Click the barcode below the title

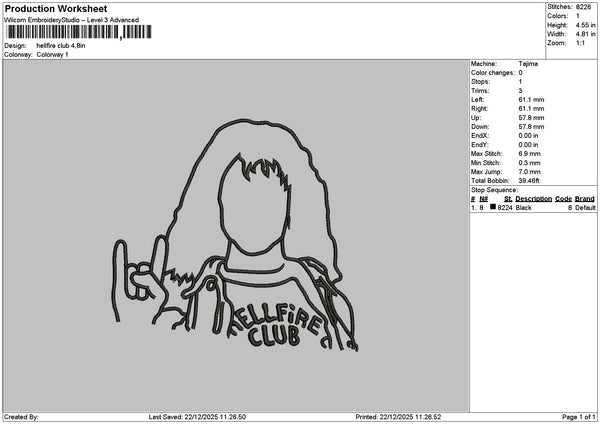[x=79, y=32]
